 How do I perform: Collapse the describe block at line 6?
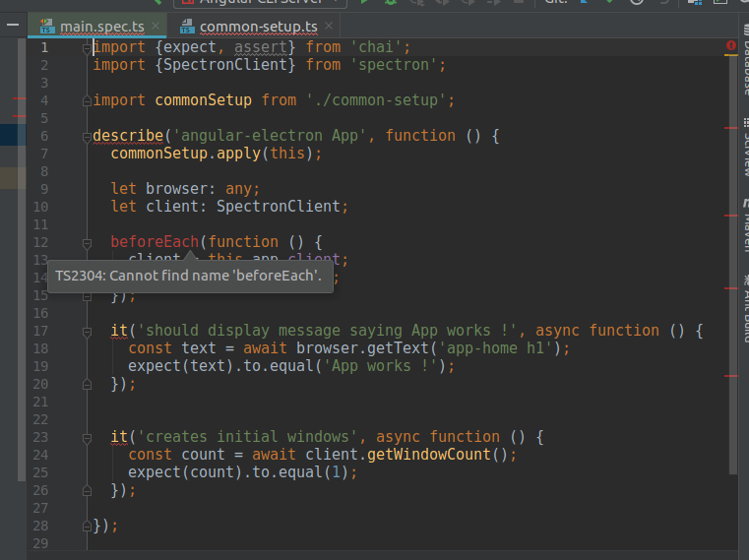click(87, 137)
